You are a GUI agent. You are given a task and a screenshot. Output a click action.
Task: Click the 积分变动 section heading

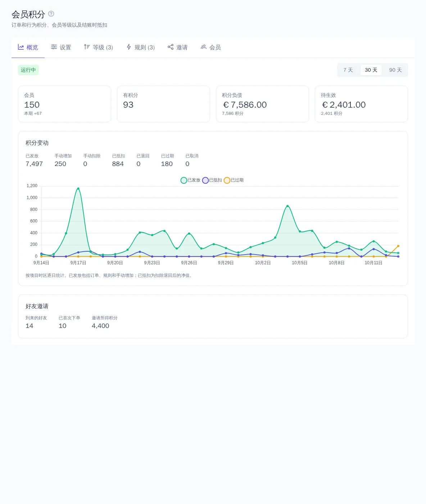point(37,143)
